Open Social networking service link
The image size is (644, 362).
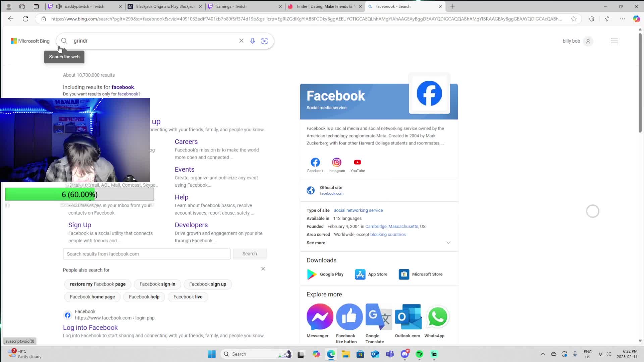point(358,210)
